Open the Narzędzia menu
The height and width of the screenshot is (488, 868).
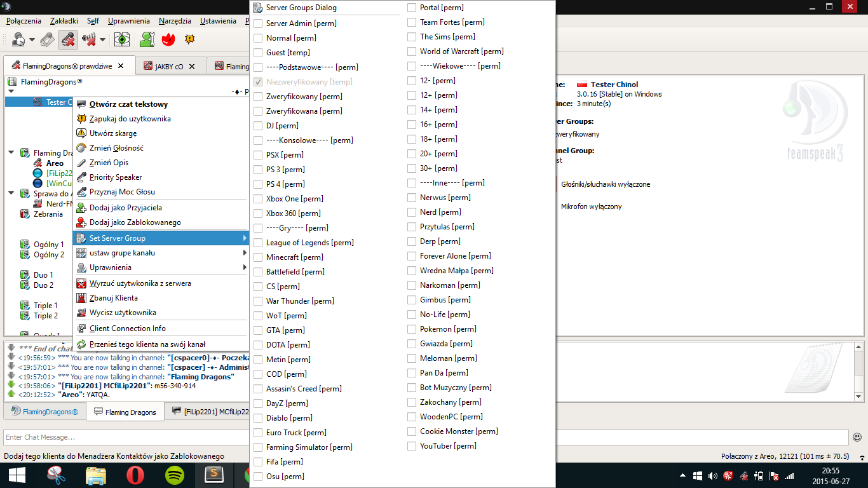coord(175,21)
